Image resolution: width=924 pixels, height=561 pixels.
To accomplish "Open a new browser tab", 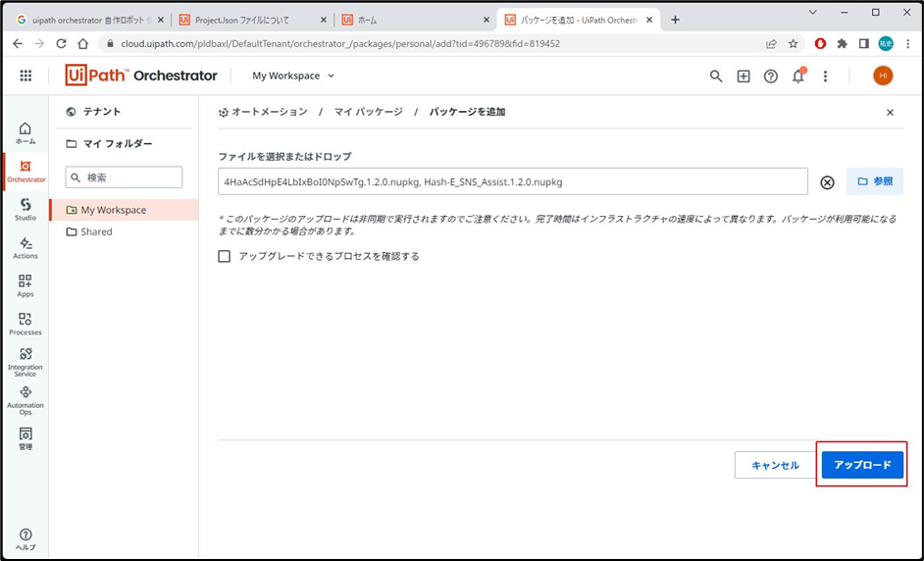I will [x=675, y=20].
